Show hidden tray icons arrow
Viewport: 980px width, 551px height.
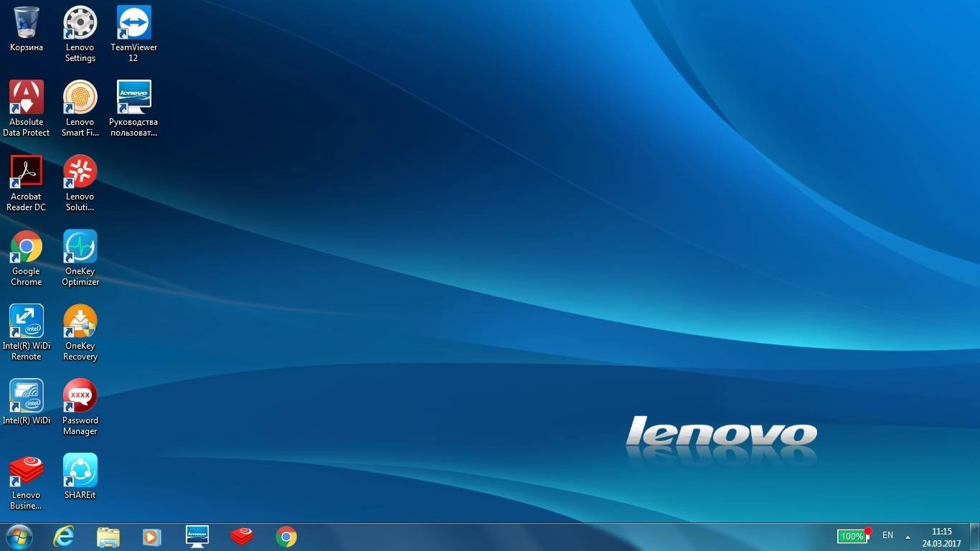(x=908, y=537)
